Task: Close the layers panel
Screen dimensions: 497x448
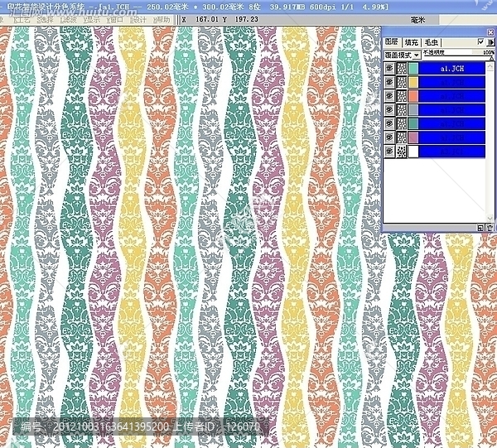Action: coord(490,32)
